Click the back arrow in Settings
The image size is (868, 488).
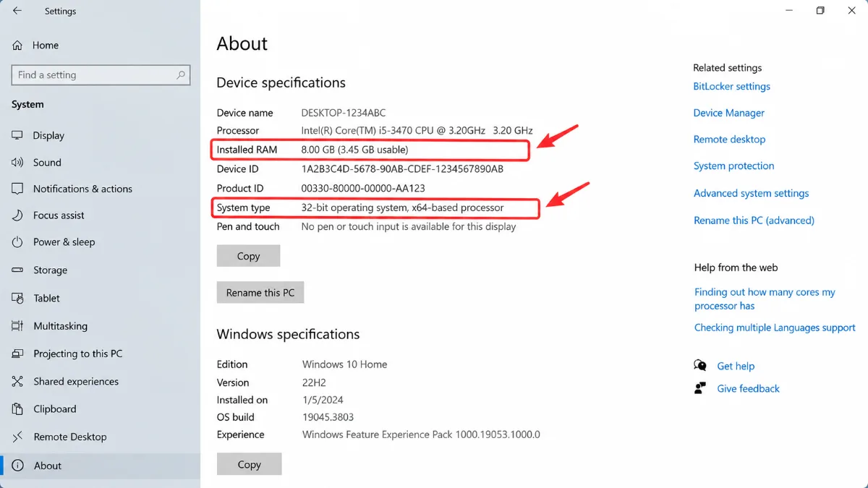click(17, 11)
